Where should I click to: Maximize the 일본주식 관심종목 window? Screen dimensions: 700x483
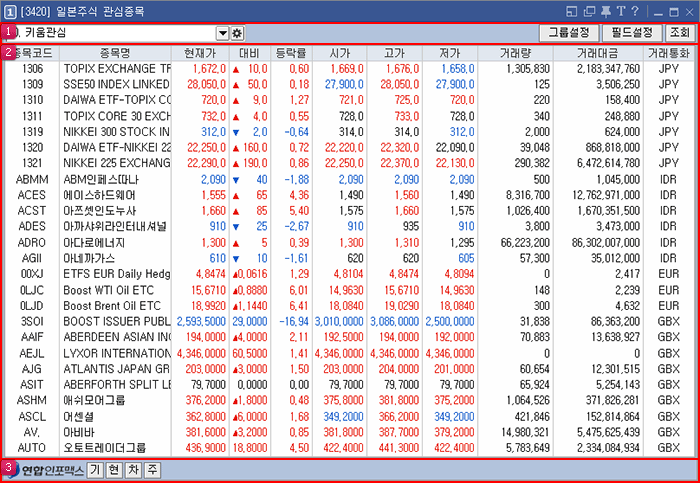674,12
